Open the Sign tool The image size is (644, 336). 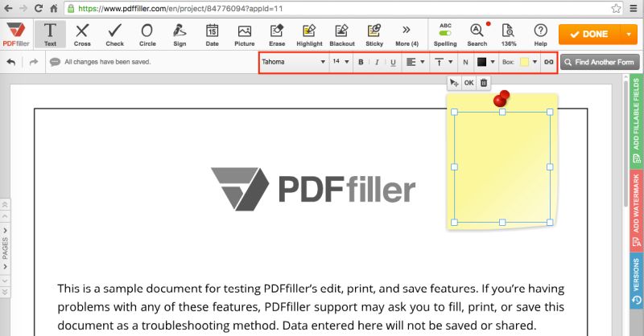coord(180,34)
